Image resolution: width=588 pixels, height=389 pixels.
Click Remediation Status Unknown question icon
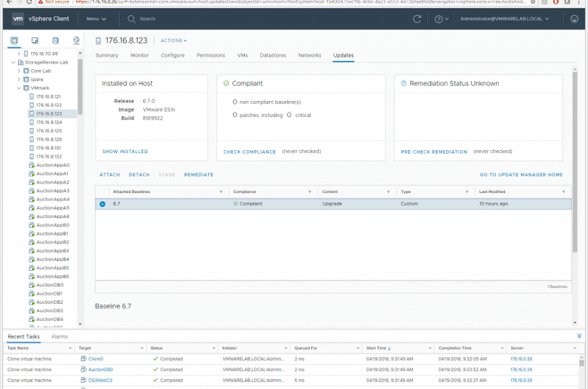click(x=403, y=83)
